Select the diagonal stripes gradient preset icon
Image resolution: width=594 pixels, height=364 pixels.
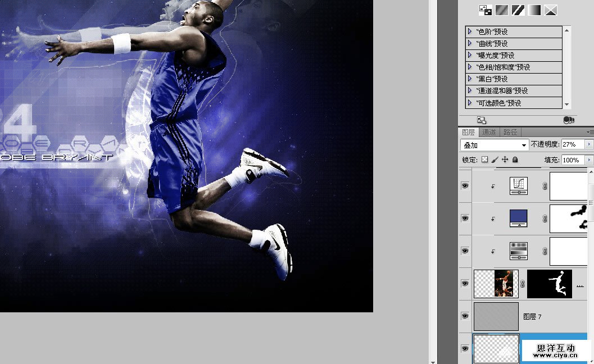coord(518,10)
